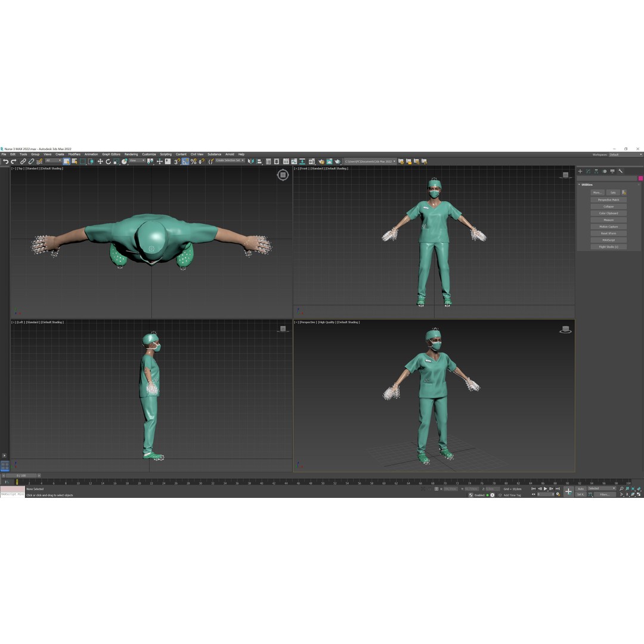Open the selection filter All dropdown
The image size is (644, 644).
[x=54, y=160]
